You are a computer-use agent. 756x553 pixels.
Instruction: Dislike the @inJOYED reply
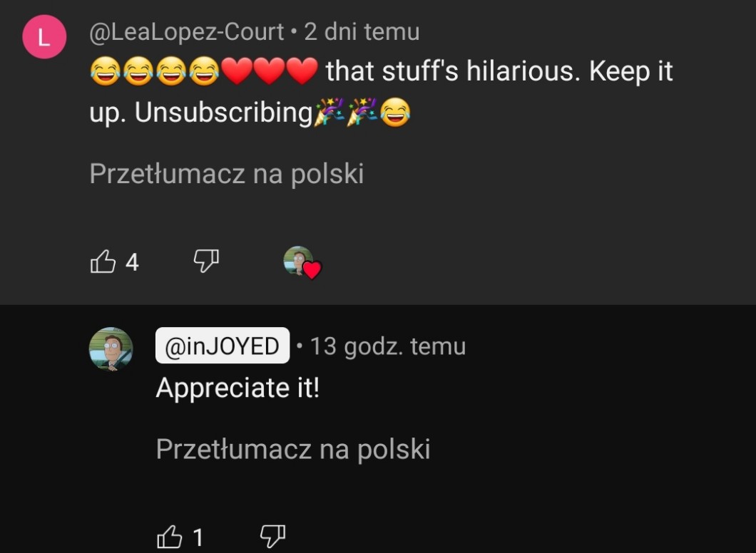(x=272, y=535)
